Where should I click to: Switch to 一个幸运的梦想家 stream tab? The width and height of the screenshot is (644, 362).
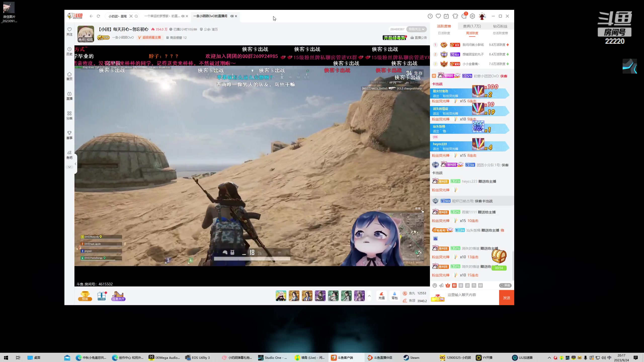click(x=162, y=16)
